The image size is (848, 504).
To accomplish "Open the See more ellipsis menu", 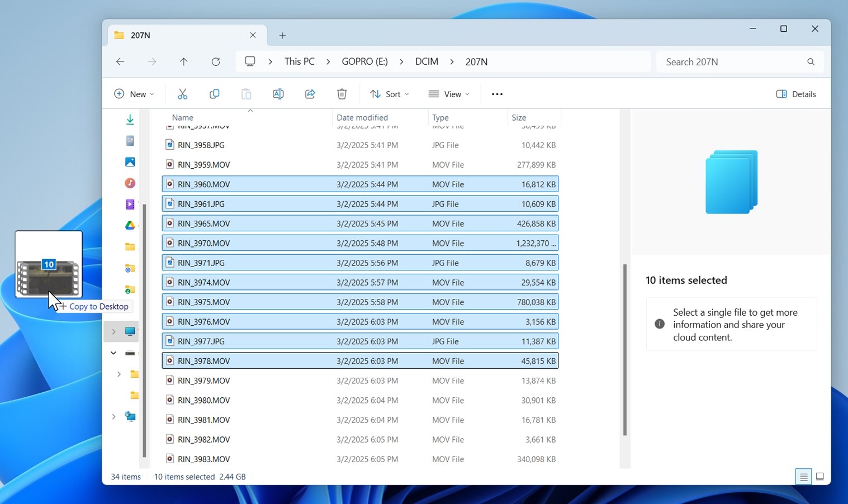I will (497, 94).
